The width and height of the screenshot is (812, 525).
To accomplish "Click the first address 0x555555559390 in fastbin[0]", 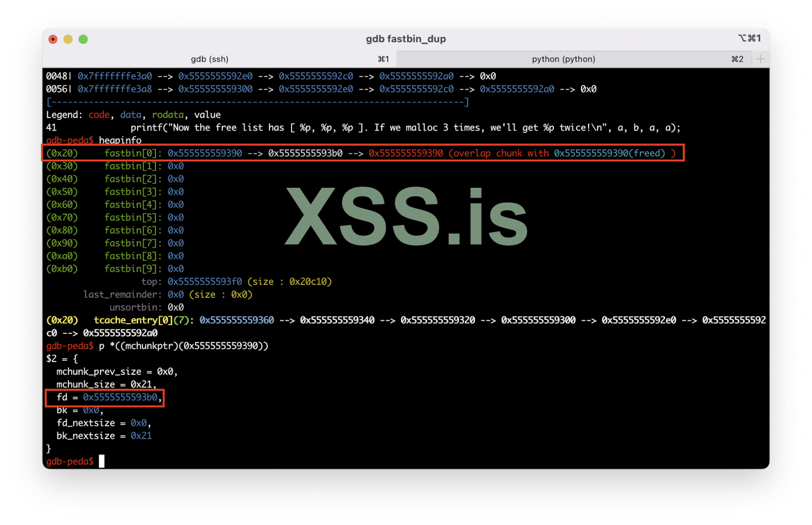I will (205, 153).
